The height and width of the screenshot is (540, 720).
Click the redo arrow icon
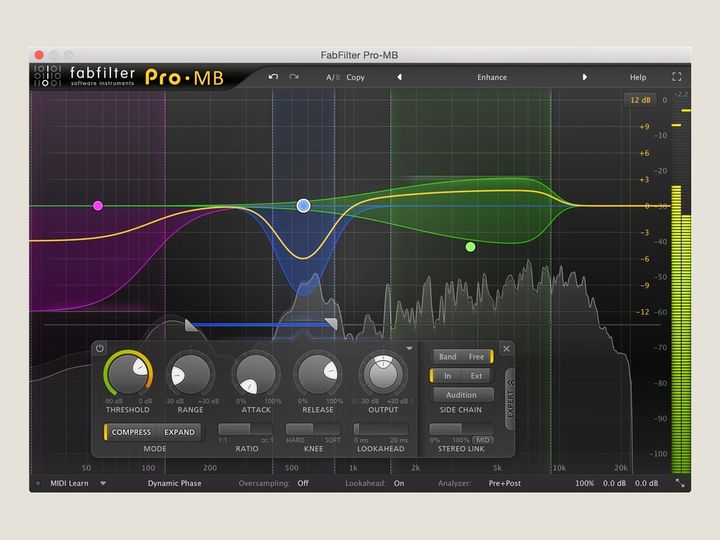click(x=294, y=77)
